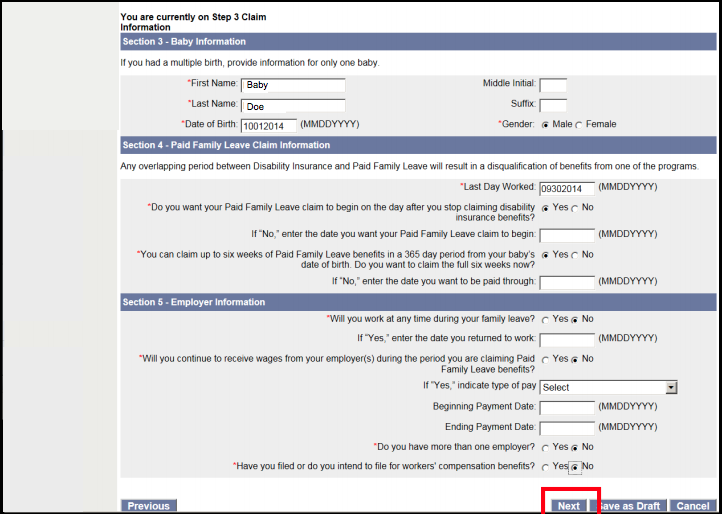Click the Middle Initial field
Viewport: 722px width, 514px height.
pos(552,85)
